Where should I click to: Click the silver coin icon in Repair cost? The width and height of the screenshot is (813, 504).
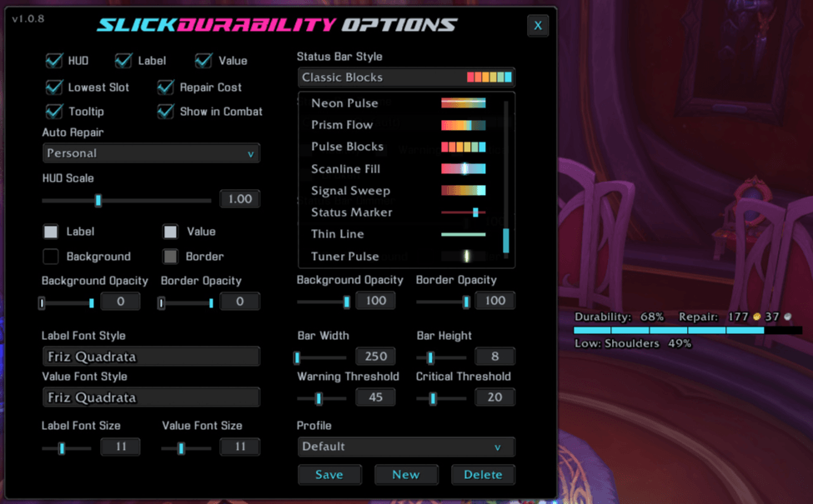click(788, 317)
